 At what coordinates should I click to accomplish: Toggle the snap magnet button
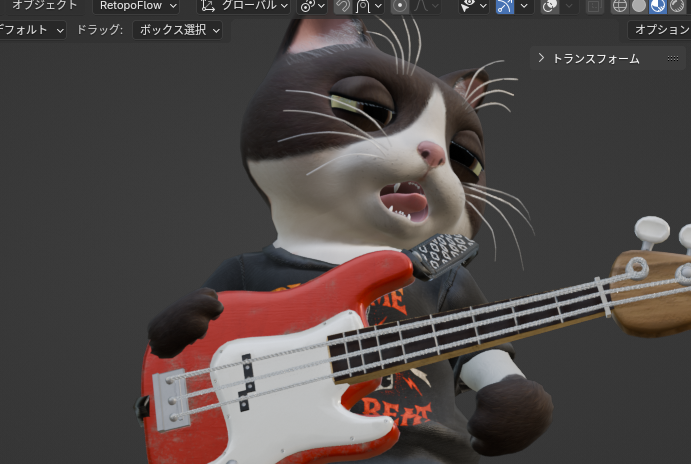(343, 6)
